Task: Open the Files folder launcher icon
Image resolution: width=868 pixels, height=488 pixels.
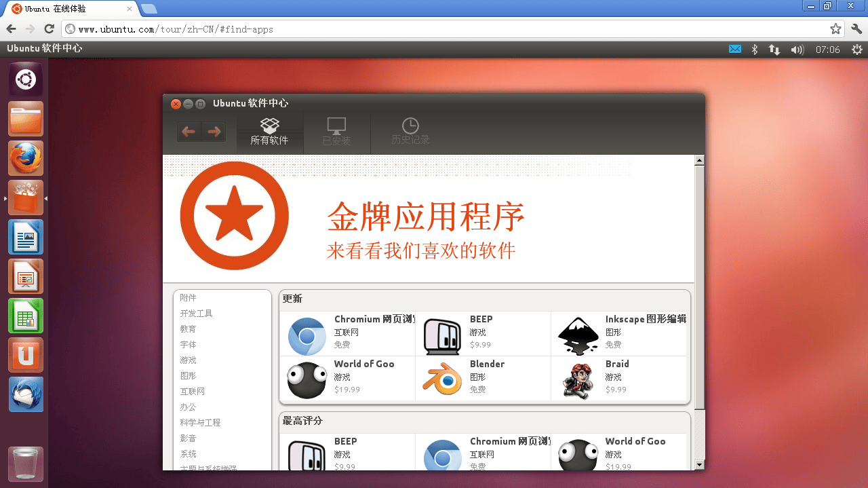Action: 26,119
